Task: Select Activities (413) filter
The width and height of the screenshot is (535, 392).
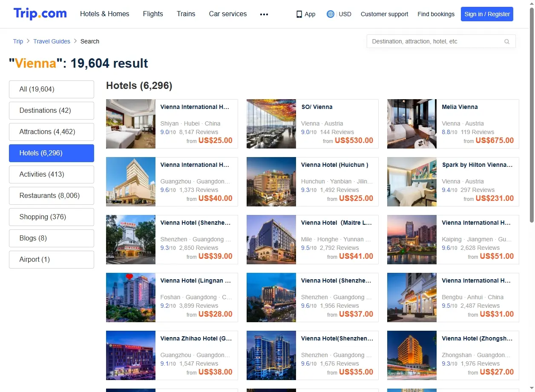Action: coord(52,175)
